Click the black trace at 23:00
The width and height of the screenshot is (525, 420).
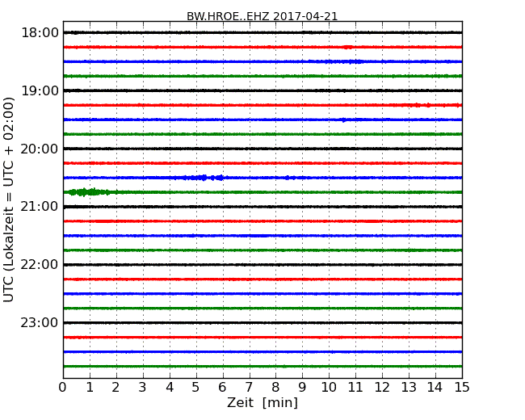262,323
